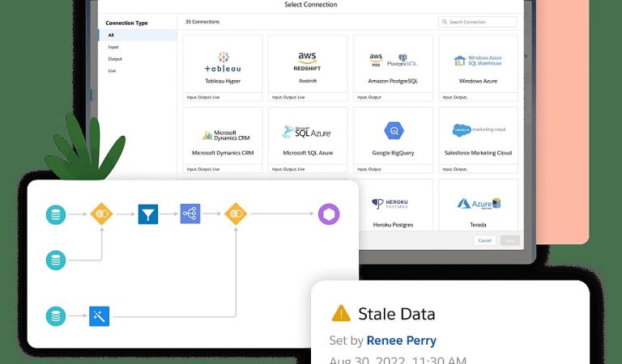Click the Windows Azure SQL Warehouse logo

point(478,61)
